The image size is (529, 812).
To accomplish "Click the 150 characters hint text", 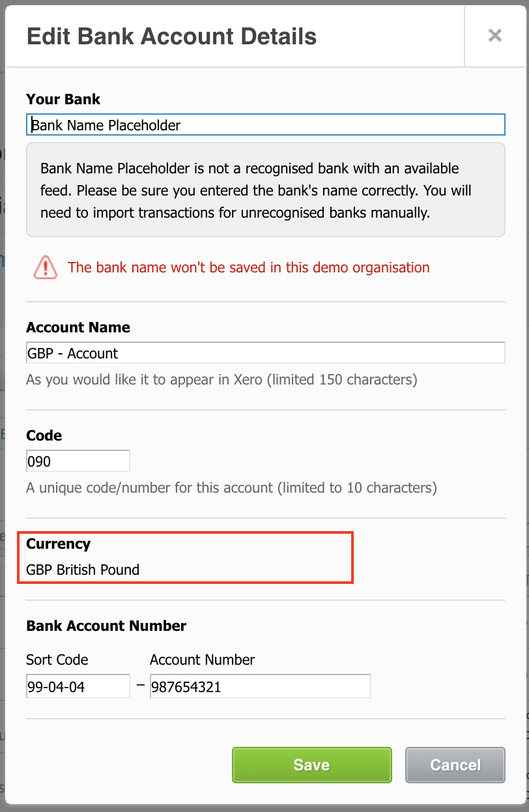I will point(222,379).
